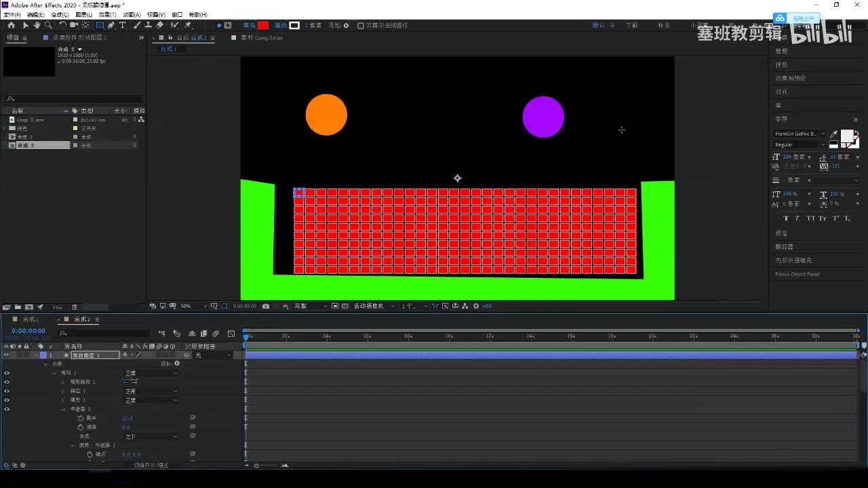Click the eyedropper in Character panel
868x488 pixels.
coord(834,134)
